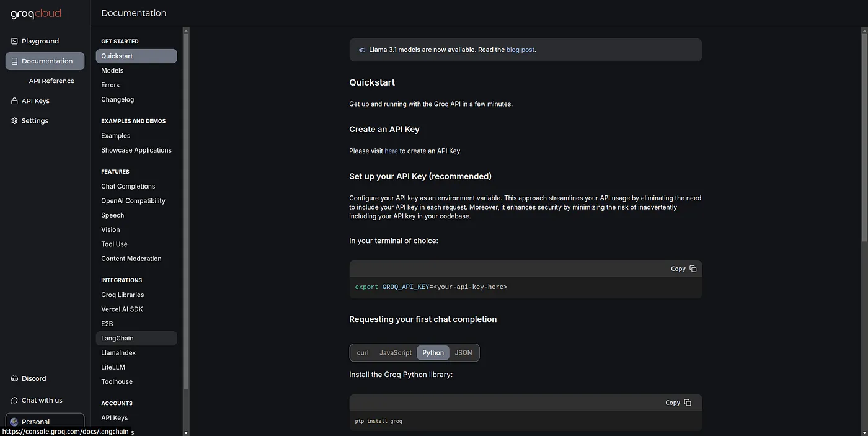868x436 pixels.
Task: Open the LangChain integration page
Action: pos(117,339)
